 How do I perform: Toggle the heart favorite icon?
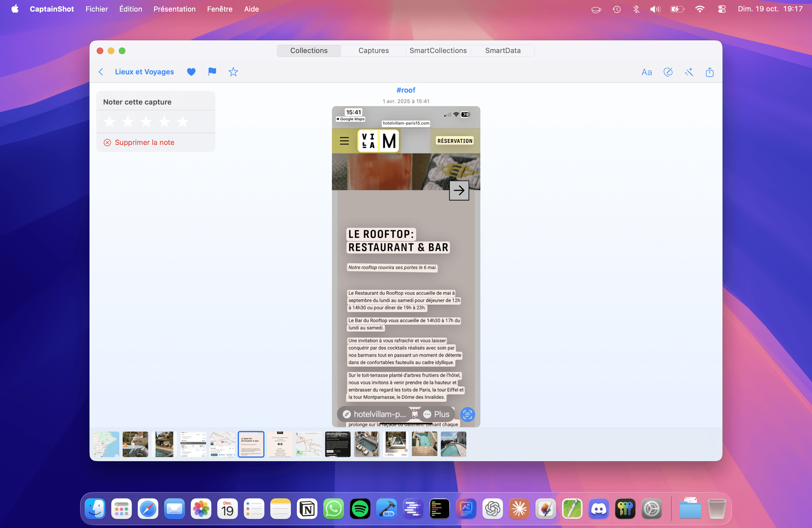(x=191, y=72)
